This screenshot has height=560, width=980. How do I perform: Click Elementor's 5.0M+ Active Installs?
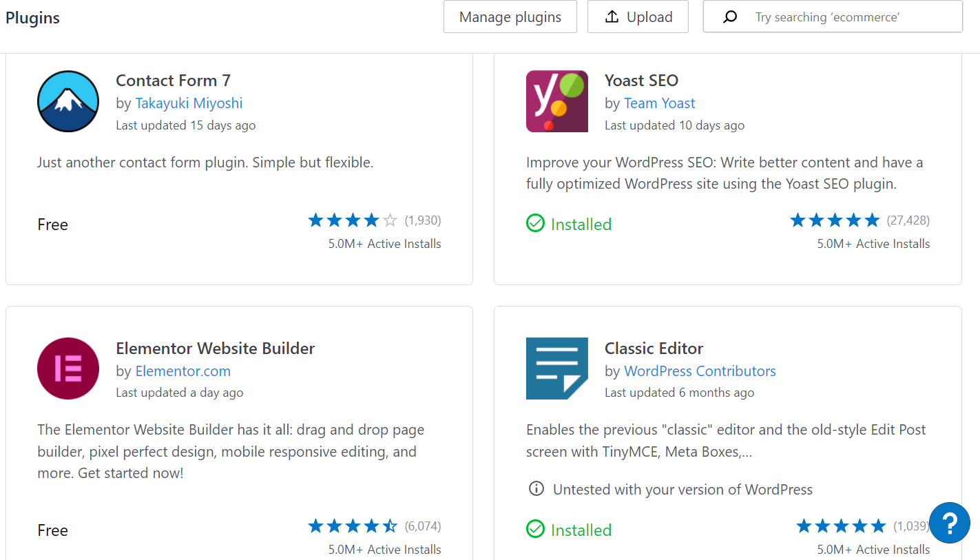click(384, 550)
